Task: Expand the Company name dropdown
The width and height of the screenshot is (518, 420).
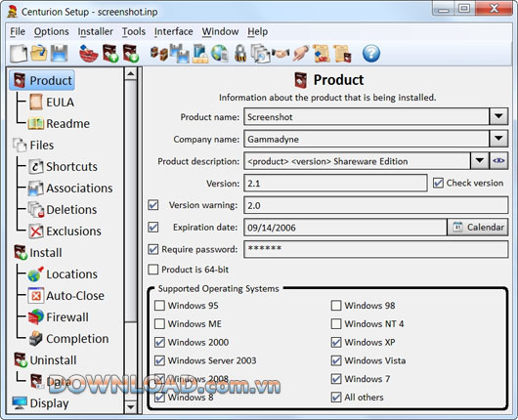Action: click(498, 139)
